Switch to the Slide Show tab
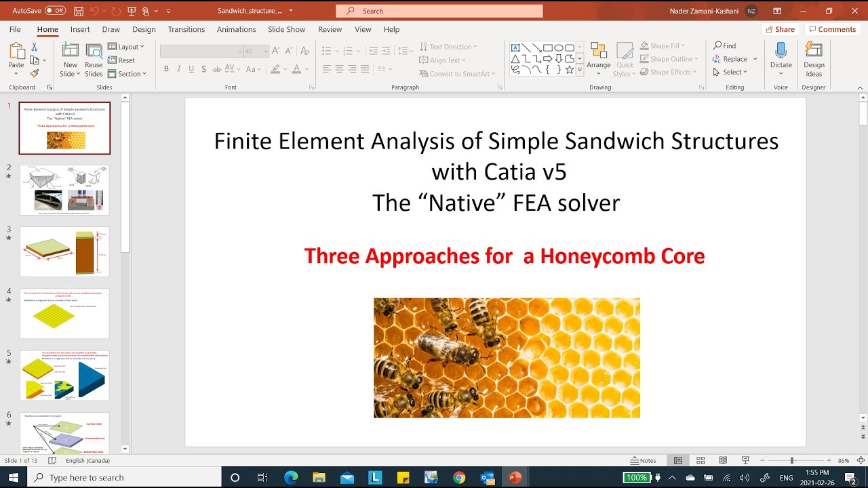The image size is (868, 488). click(286, 29)
